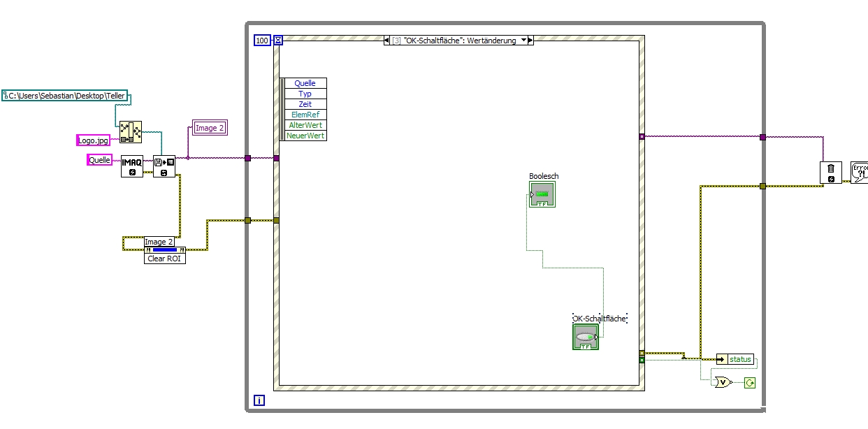
Task: Click the error tunnel on loop right edge
Action: (x=762, y=186)
